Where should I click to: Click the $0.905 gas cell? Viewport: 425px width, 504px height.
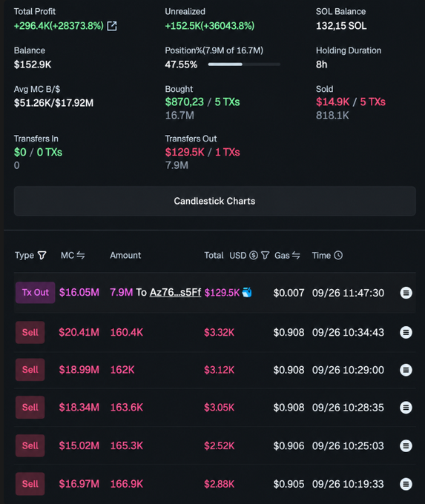tap(289, 484)
